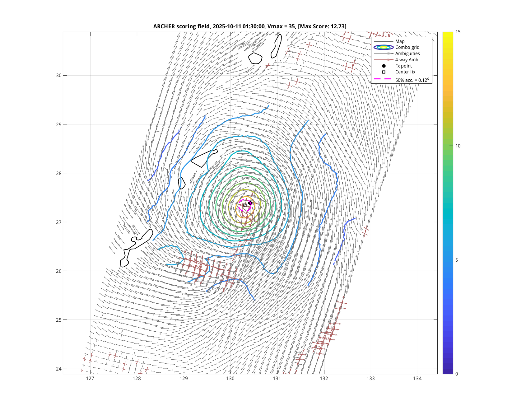Click the Combo grid ellipse legend icon
Viewport: 512px width, 420px height.
[x=384, y=47]
